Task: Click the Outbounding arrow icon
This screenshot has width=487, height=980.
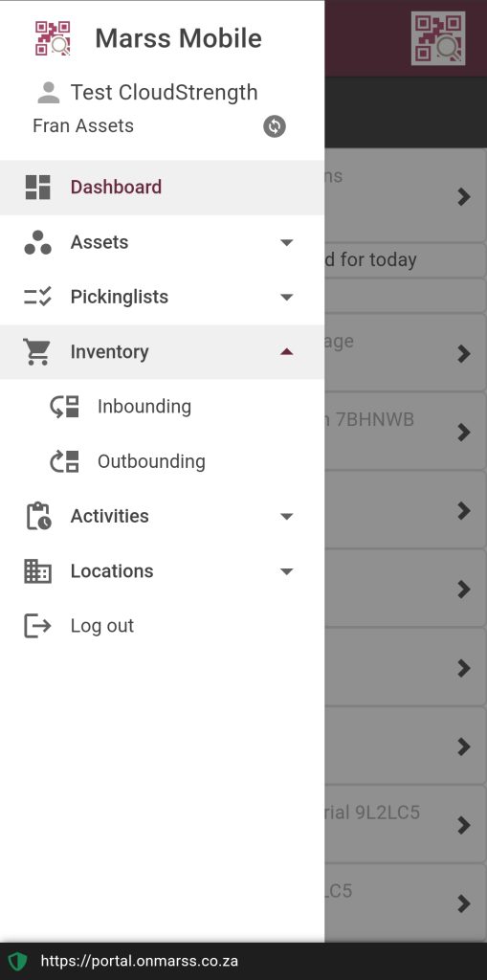Action: [64, 461]
